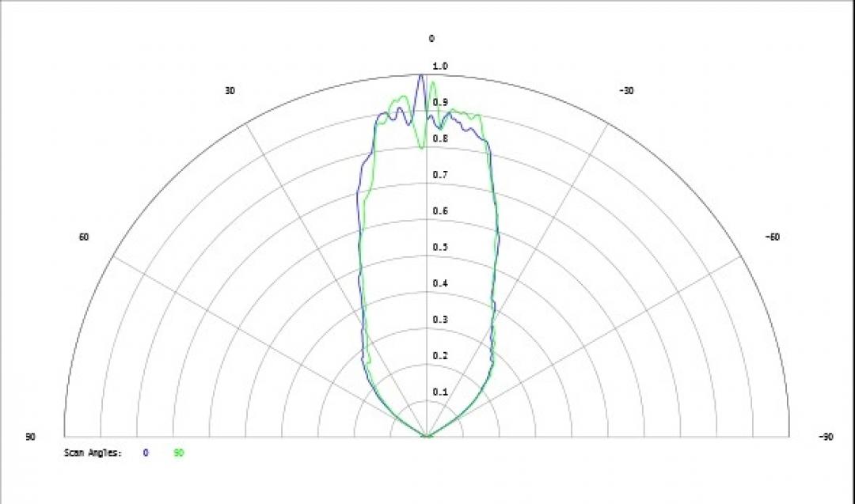
Task: Click the 0.3 radial axis label
Action: point(440,320)
